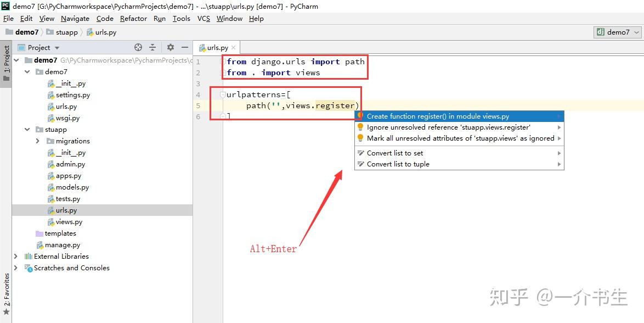Open the File menu
Screen dimensions: 644x323
(8, 19)
